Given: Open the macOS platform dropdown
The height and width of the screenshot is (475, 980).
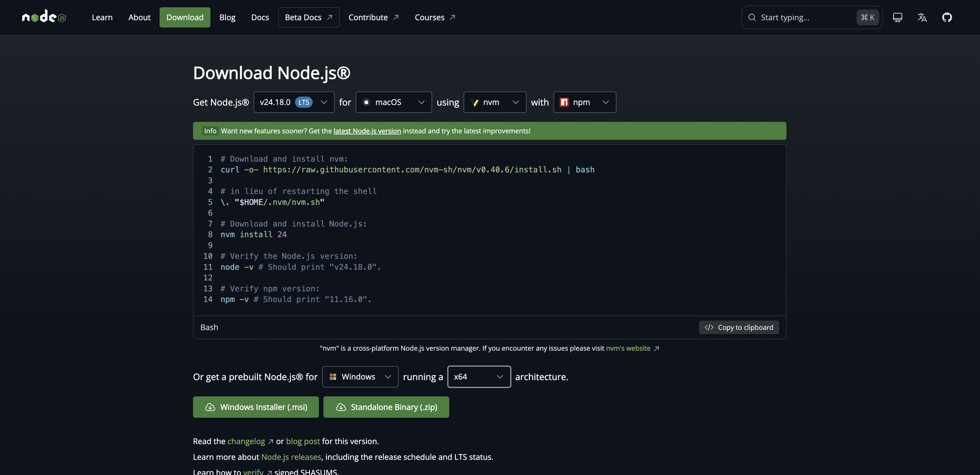Looking at the screenshot, I should tap(393, 102).
